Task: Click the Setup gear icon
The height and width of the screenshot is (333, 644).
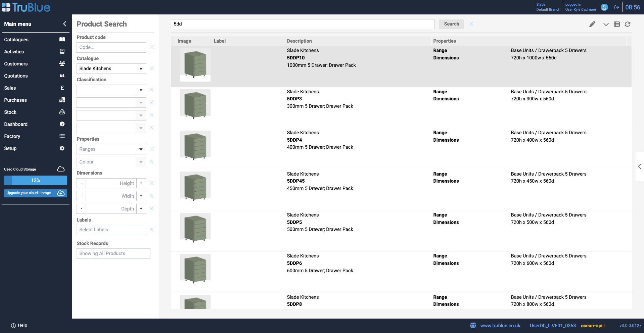Action: [x=62, y=148]
